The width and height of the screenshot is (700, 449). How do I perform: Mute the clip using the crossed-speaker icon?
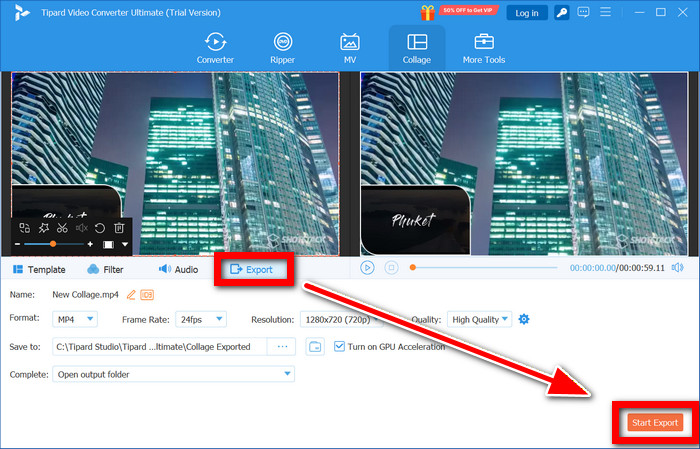pos(81,228)
